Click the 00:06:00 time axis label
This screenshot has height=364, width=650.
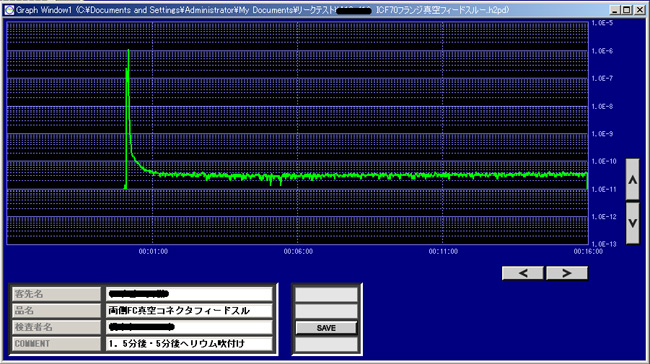click(298, 251)
